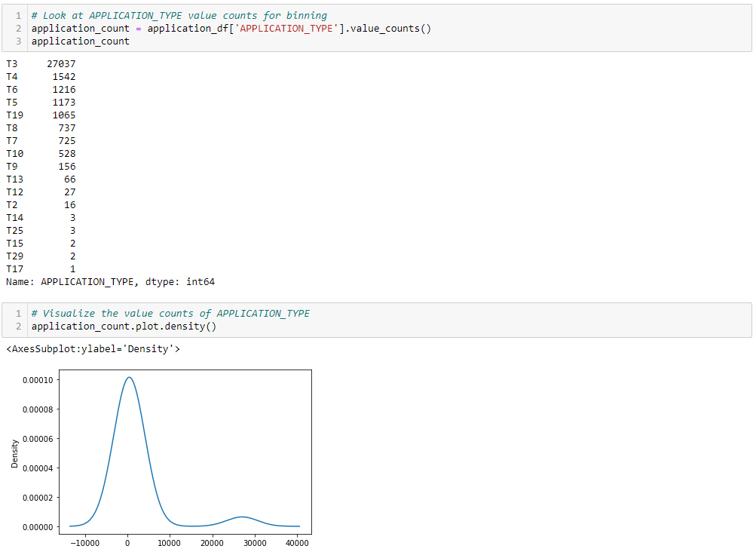Click the T29 2 output row
This screenshot has height=552, width=756.
[x=41, y=256]
